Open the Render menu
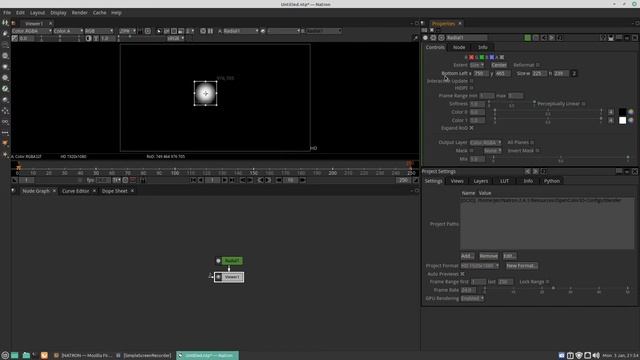Screen dimensions: 640x360 point(80,13)
